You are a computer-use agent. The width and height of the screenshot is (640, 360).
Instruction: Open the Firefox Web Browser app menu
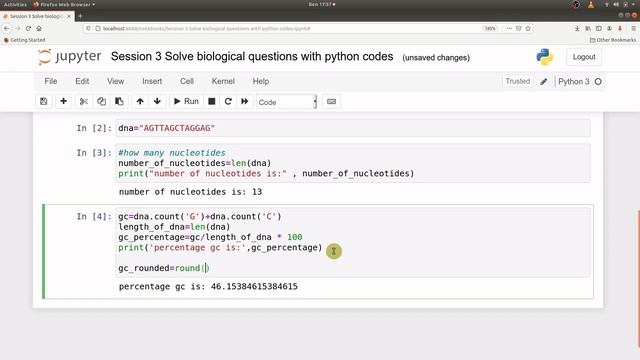point(64,4)
